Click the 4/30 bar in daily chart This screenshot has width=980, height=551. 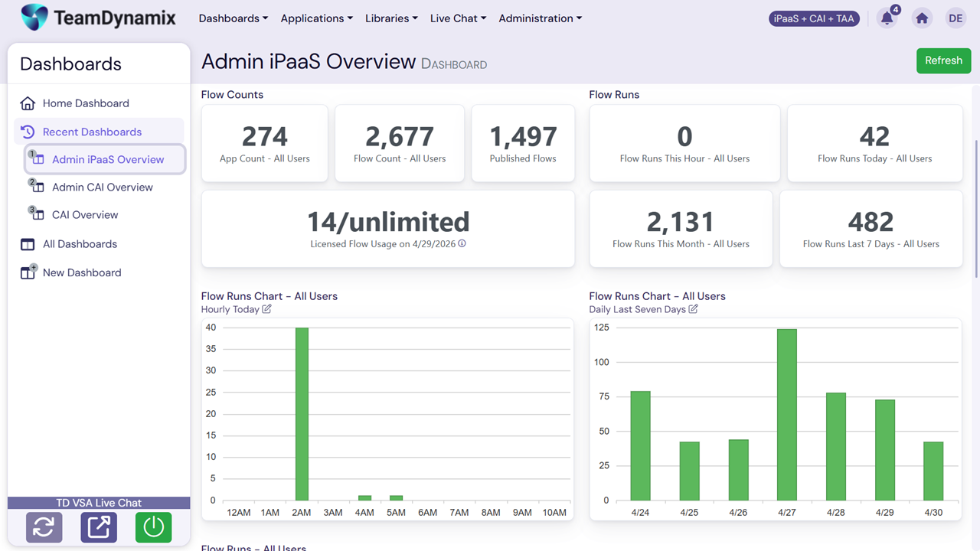click(933, 471)
